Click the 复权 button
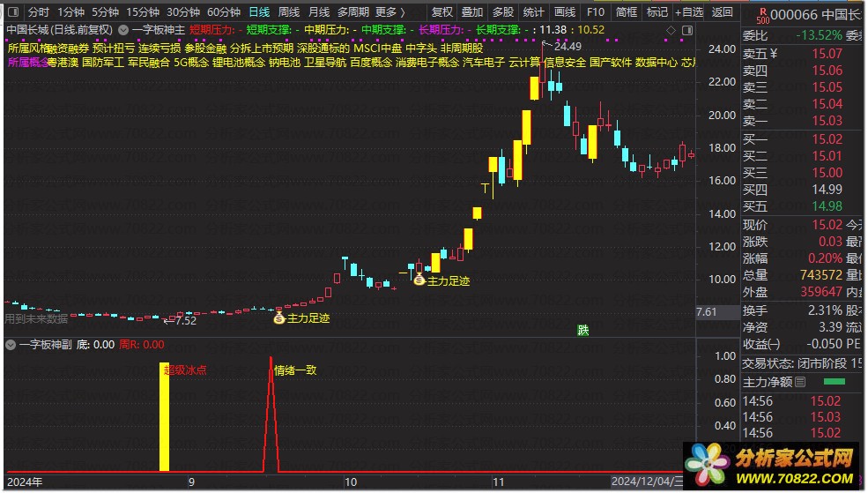The width and height of the screenshot is (868, 493). click(442, 11)
